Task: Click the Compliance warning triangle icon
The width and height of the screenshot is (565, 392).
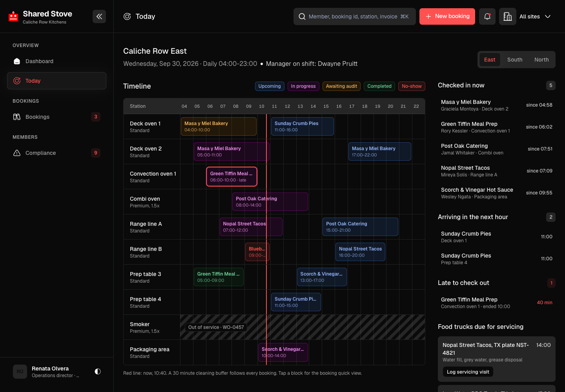Action: (17, 153)
